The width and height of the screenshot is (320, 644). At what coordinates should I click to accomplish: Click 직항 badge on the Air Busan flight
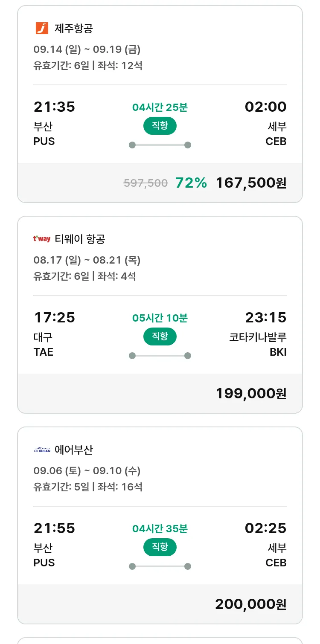click(x=160, y=547)
